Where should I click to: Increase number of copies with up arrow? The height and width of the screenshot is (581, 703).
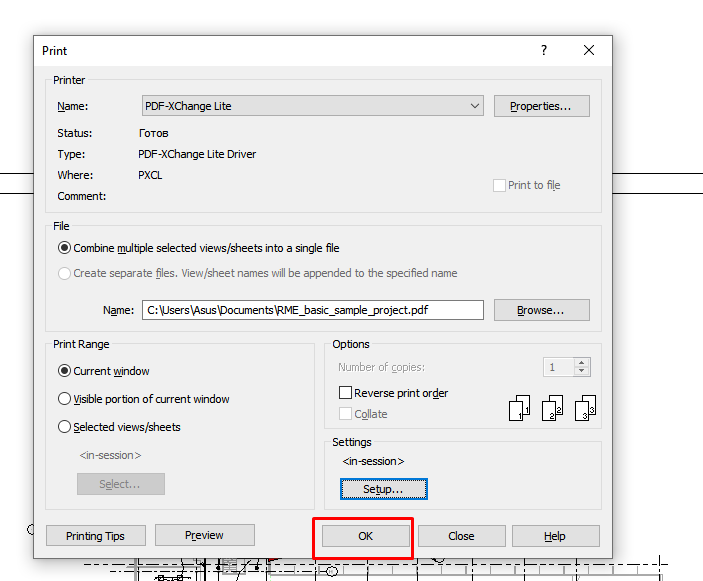coord(582,363)
